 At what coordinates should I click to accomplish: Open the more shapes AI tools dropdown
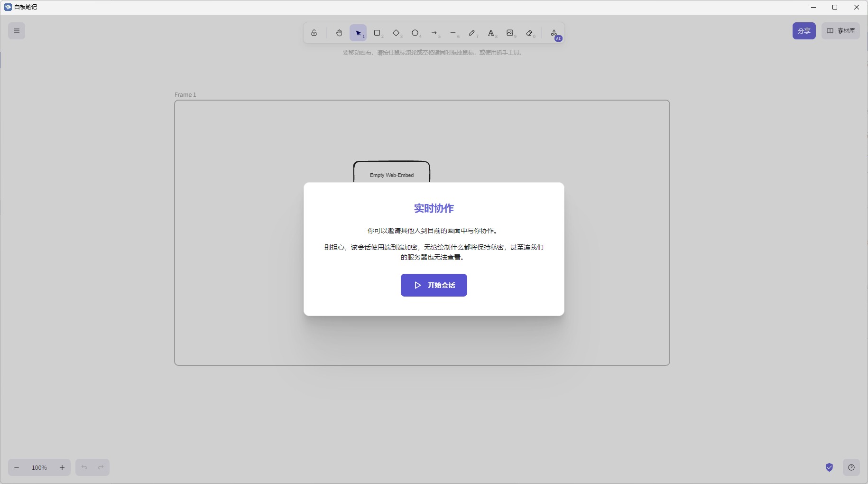(554, 33)
